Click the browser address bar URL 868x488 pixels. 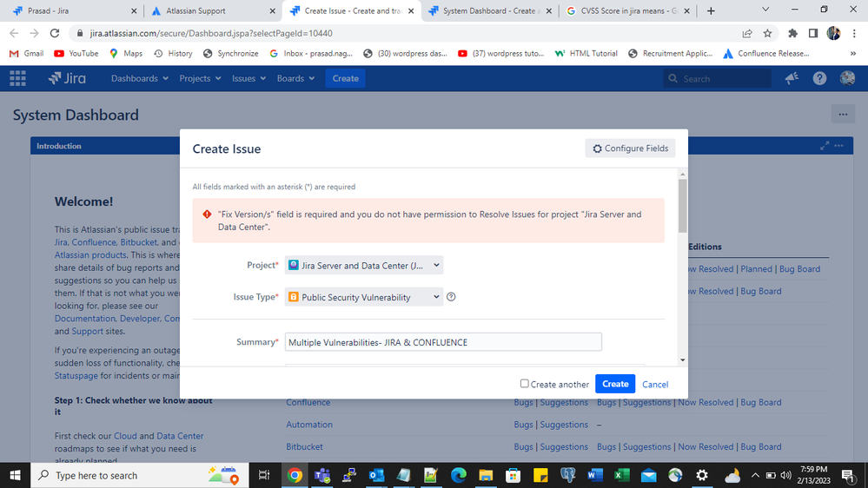click(211, 33)
